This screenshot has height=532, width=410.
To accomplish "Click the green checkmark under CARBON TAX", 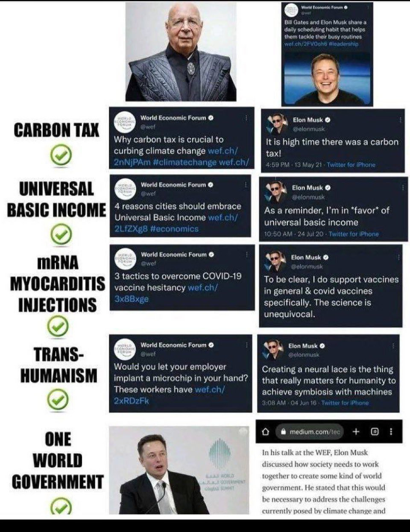I will coord(61,155).
